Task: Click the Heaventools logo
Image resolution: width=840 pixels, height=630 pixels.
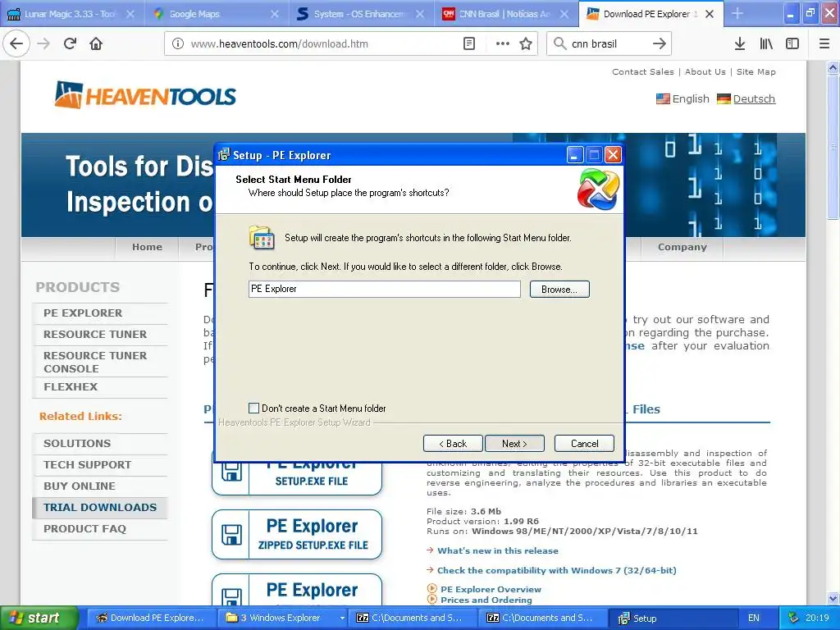Action: coord(145,95)
